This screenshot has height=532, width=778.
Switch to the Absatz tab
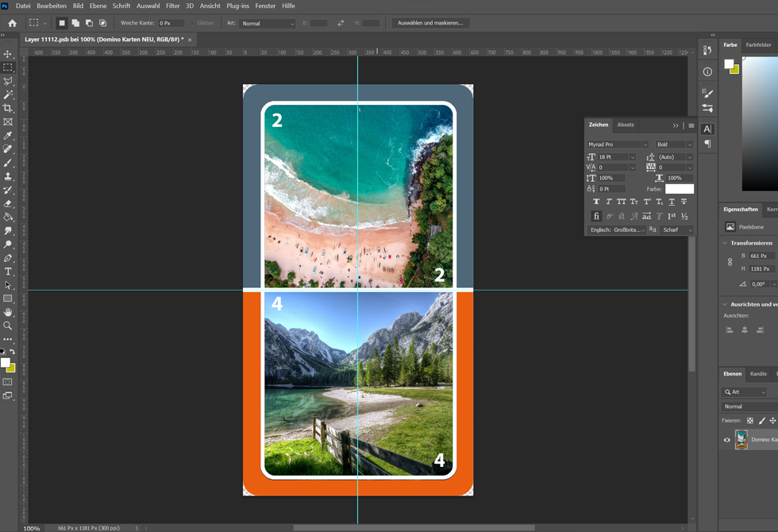click(626, 125)
